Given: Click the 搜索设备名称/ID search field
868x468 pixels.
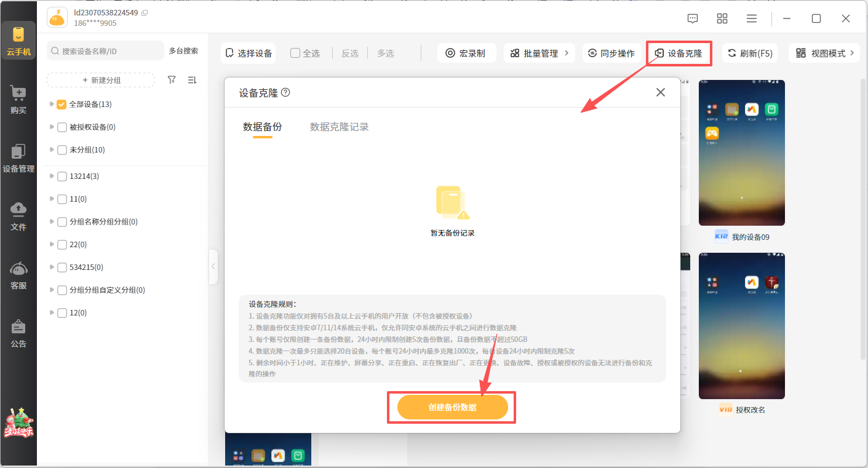Looking at the screenshot, I should pyautogui.click(x=106, y=51).
